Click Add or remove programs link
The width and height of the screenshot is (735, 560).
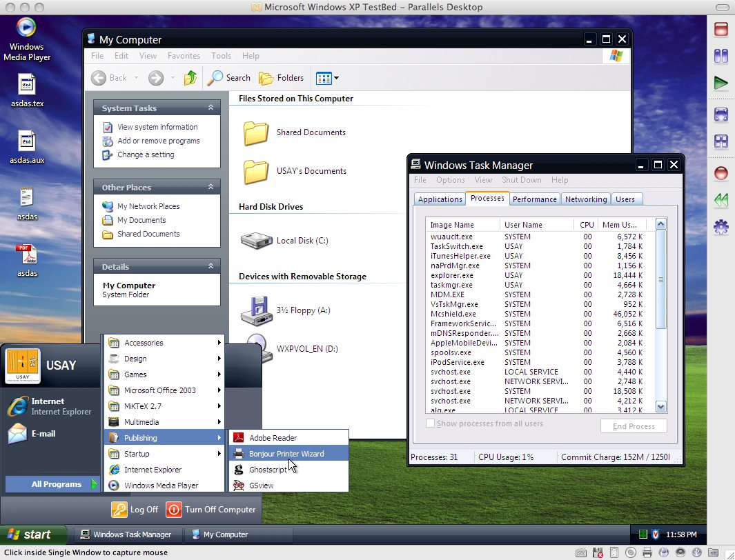159,141
